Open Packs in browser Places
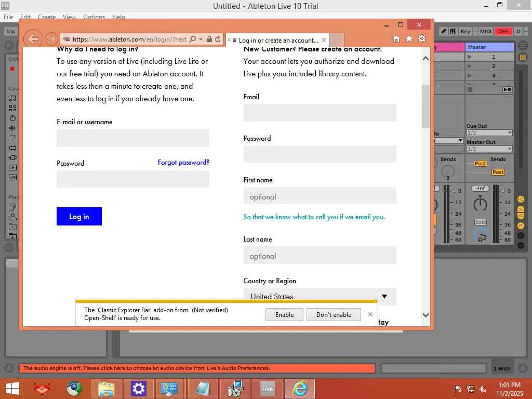The height and width of the screenshot is (399, 532). [12, 207]
